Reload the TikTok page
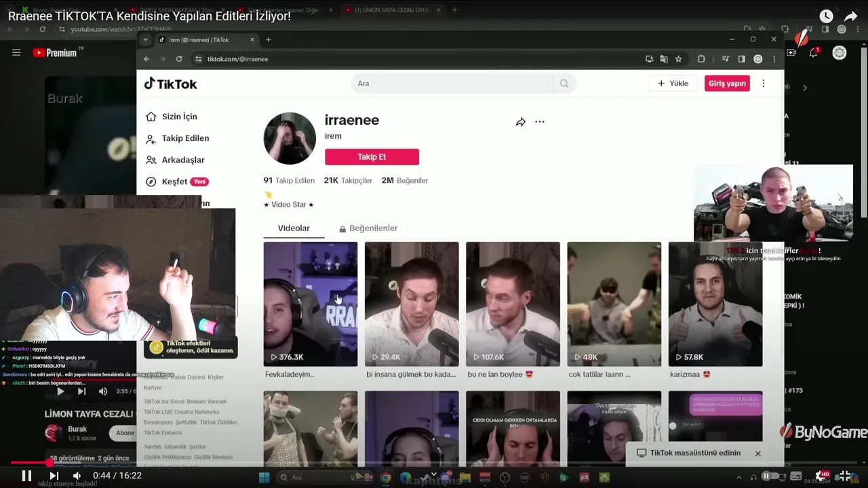Screen dimensions: 868x488 179,59
